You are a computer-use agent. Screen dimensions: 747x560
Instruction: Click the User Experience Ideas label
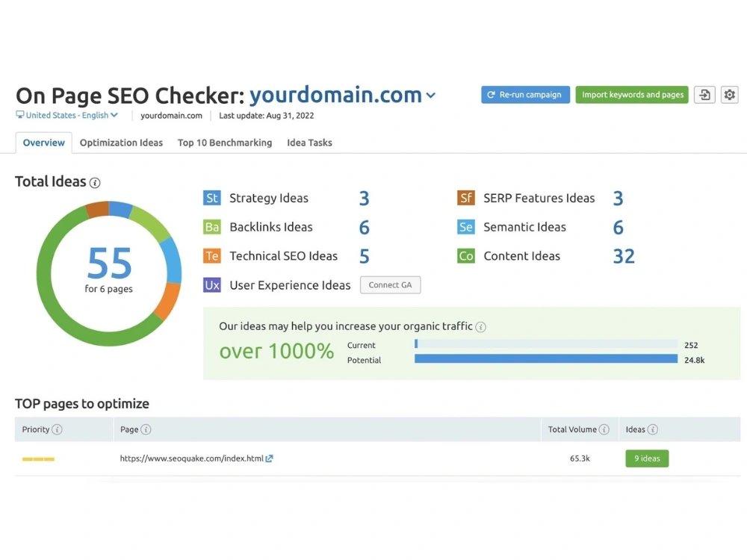point(290,285)
